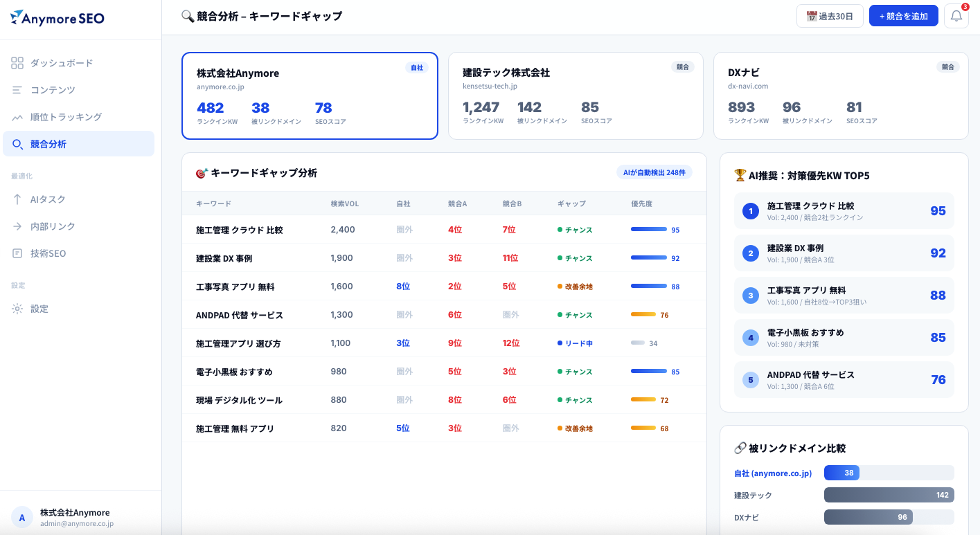Select the 建設テック株式会社 competitor card
This screenshot has width=980, height=535.
(575, 96)
